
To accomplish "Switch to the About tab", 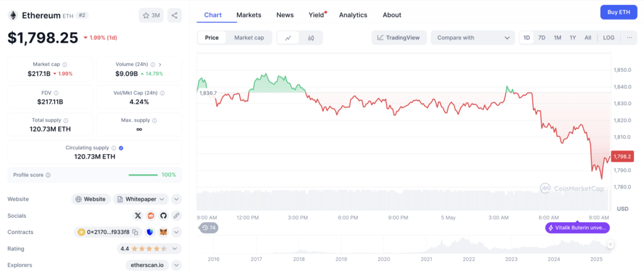I will pyautogui.click(x=392, y=14).
